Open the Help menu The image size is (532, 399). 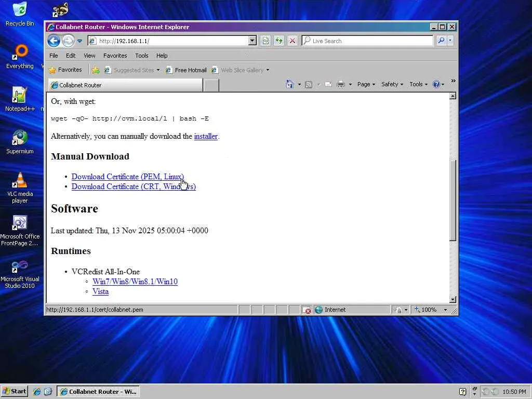[162, 56]
